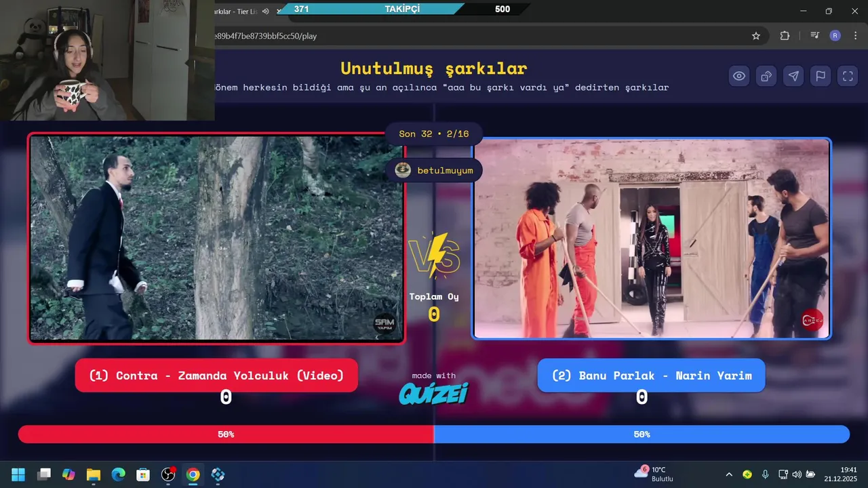Open Microsoft Edge from the taskbar
868x488 pixels.
119,474
